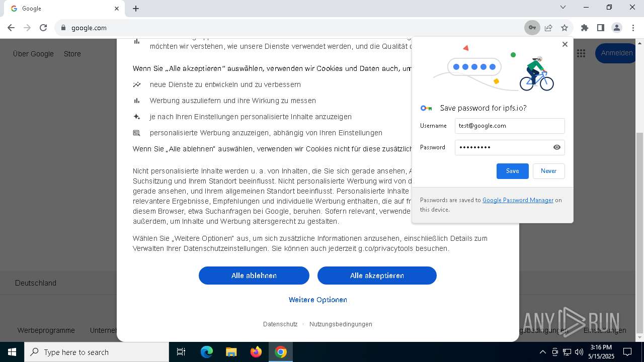Open Weitere Optionen link
This screenshot has width=644, height=362.
(x=318, y=300)
